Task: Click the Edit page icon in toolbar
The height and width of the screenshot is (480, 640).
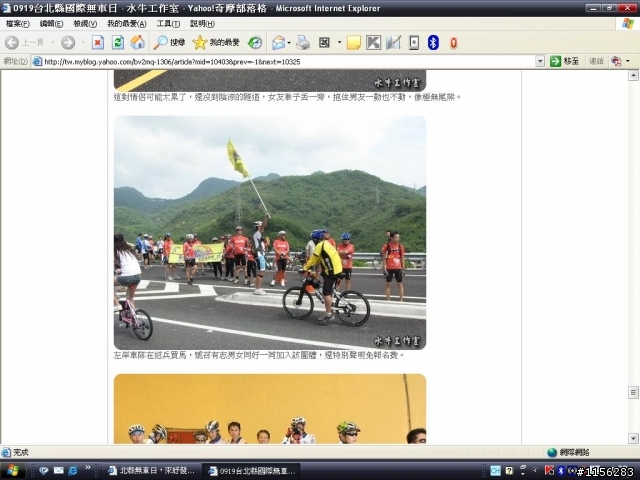Action: [x=324, y=42]
